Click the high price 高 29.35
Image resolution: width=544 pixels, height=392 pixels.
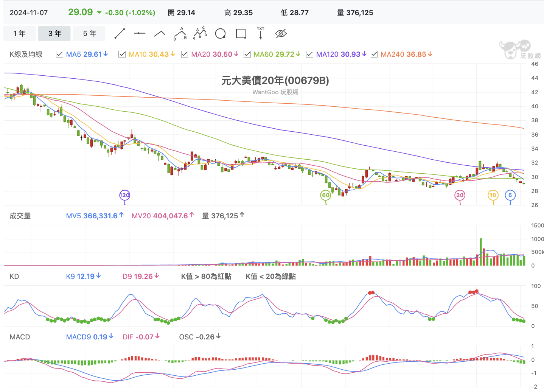point(238,12)
